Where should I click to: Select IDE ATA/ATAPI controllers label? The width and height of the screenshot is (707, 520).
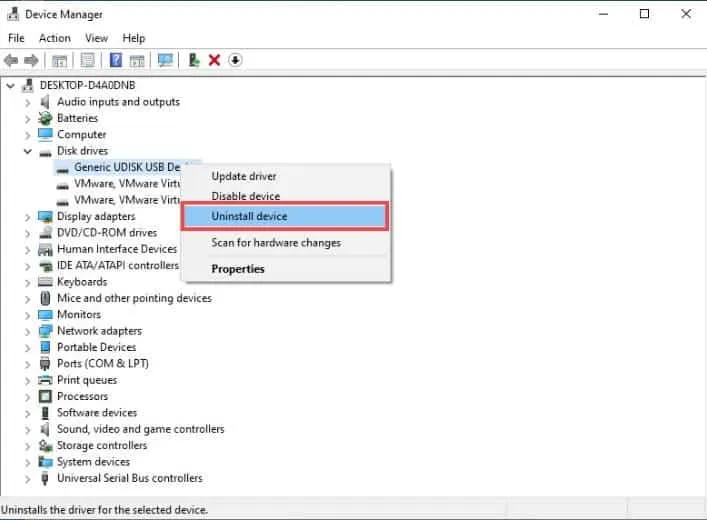point(118,266)
